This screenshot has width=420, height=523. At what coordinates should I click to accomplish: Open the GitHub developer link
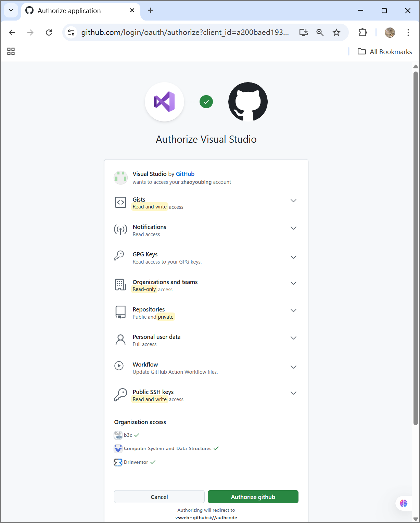(185, 174)
